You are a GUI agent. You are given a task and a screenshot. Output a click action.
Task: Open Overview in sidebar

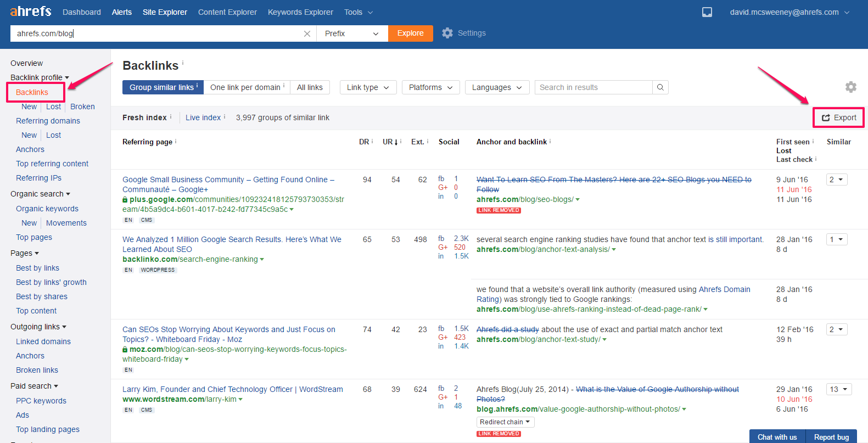(x=26, y=63)
